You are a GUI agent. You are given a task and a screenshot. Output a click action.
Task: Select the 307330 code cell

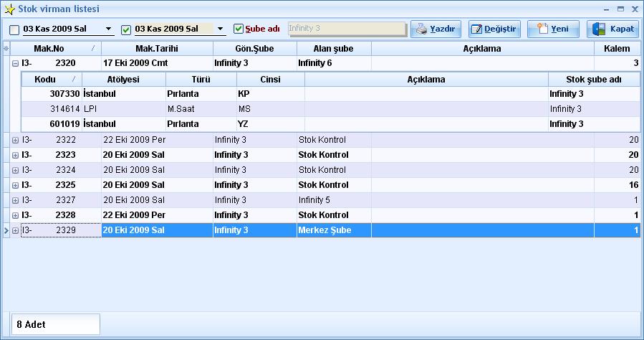[52, 94]
